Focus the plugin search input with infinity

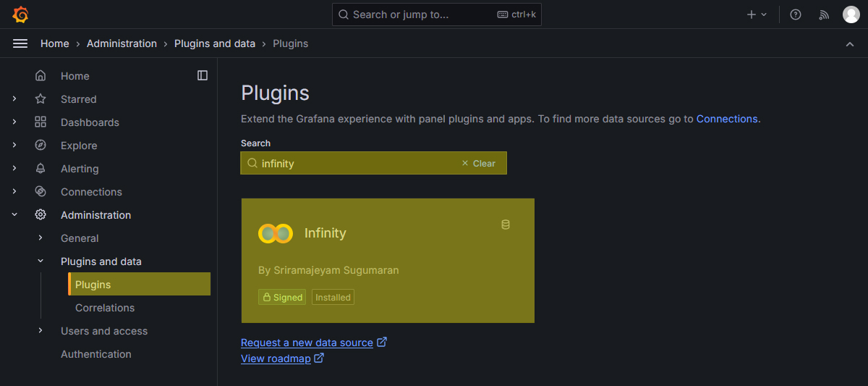pos(373,163)
